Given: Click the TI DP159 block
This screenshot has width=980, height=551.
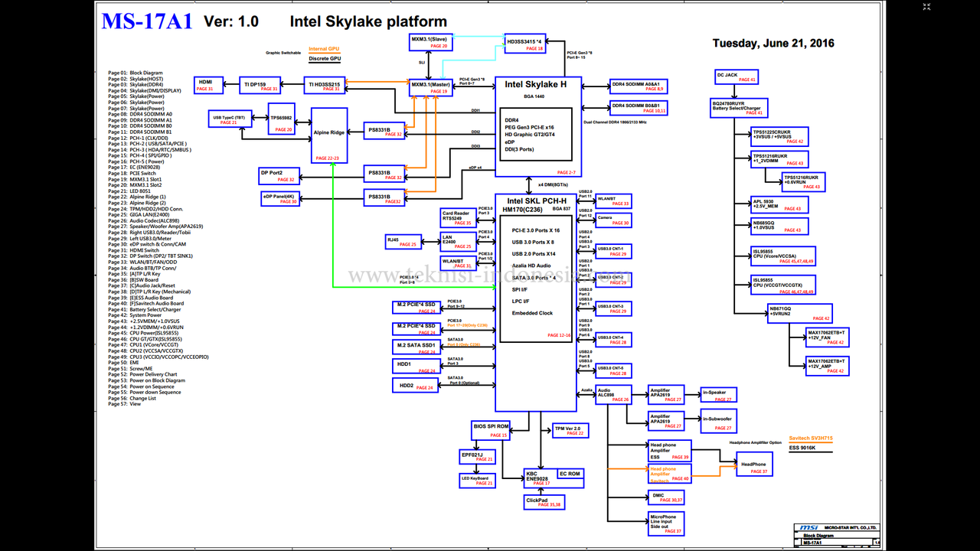Looking at the screenshot, I should click(x=261, y=84).
